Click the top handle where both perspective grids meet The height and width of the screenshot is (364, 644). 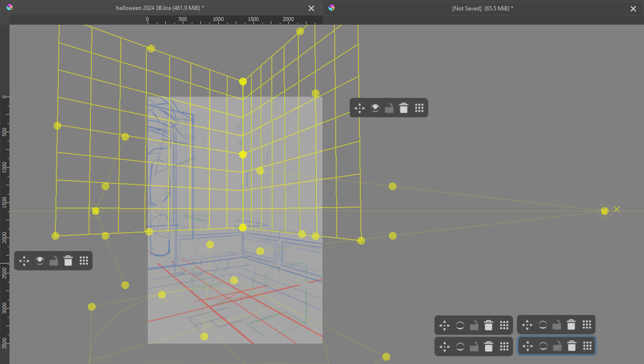coord(243,82)
